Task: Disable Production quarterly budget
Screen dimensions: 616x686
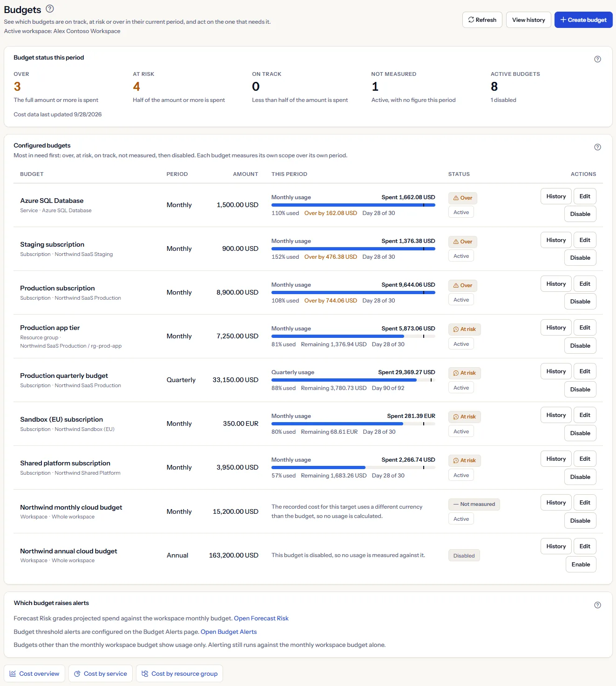Action: (x=580, y=390)
